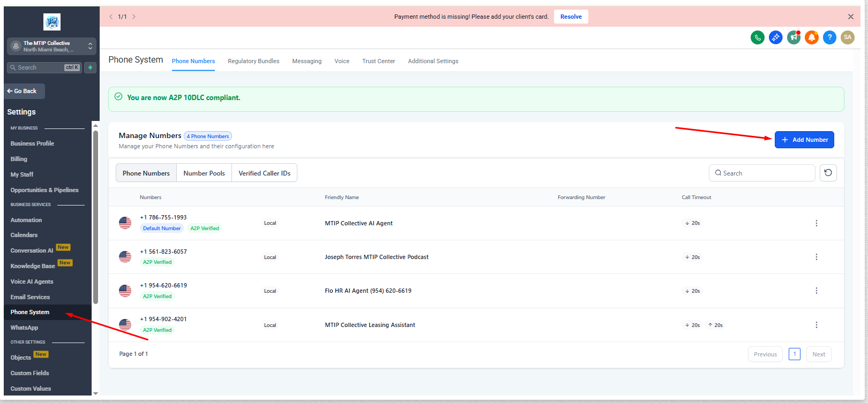The width and height of the screenshot is (868, 403).
Task: Open the SA user avatar
Action: [x=848, y=37]
